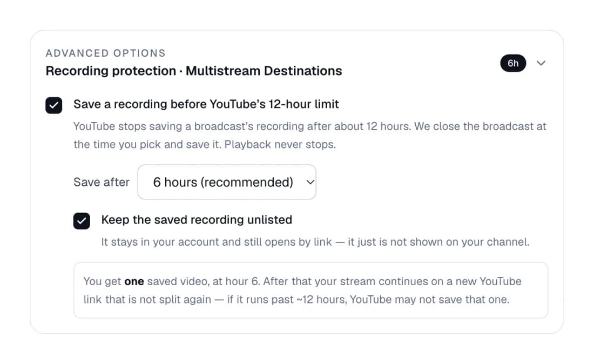Click the Recording protection · Multistream Destinations heading

click(194, 71)
